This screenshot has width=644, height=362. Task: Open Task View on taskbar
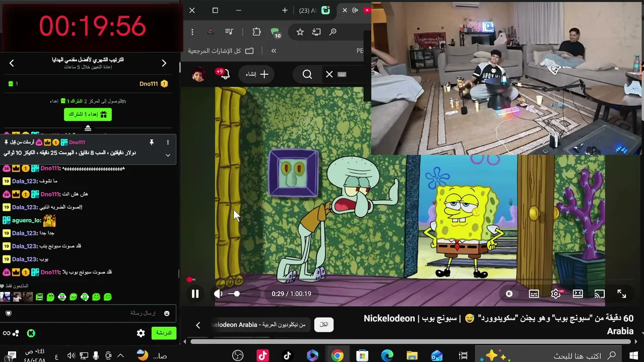(463, 356)
